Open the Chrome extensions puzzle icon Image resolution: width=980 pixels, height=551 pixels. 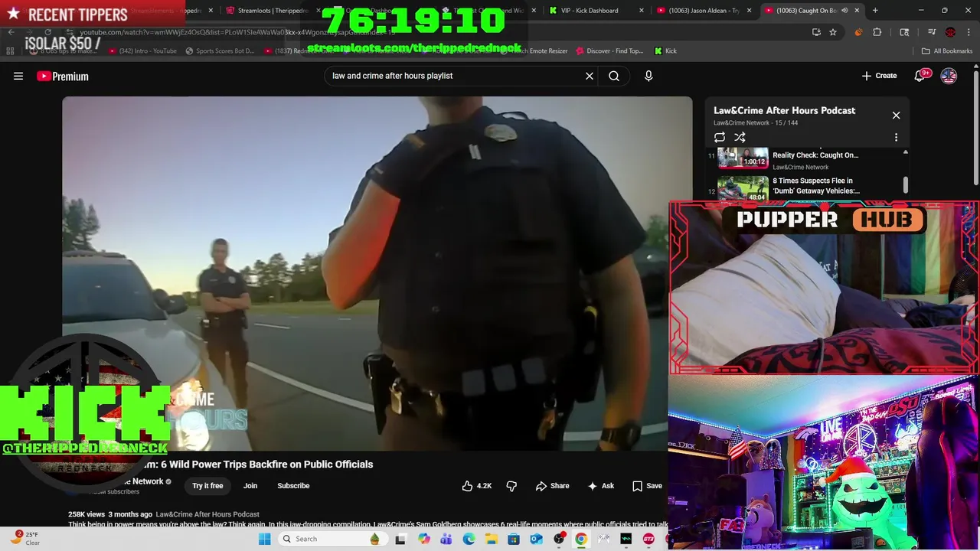point(877,32)
